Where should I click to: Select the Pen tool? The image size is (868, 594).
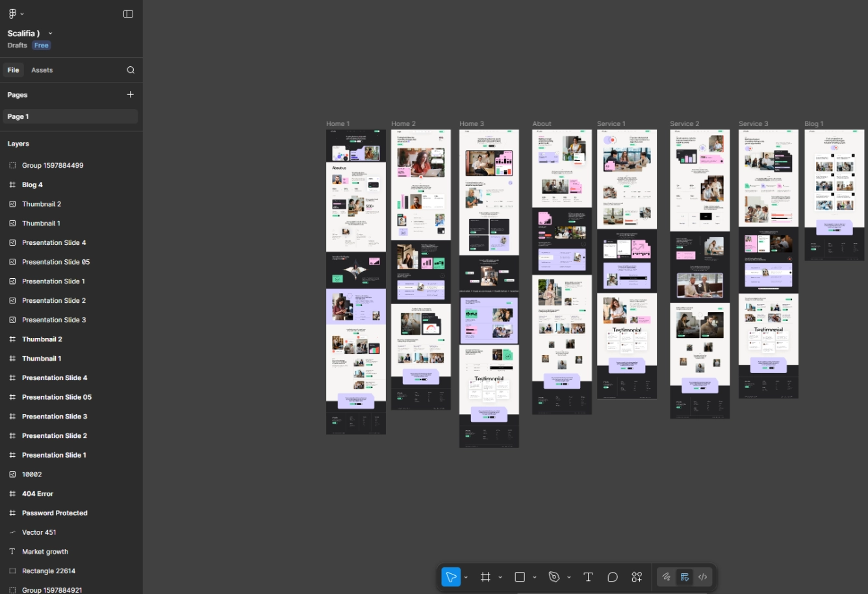pos(554,577)
